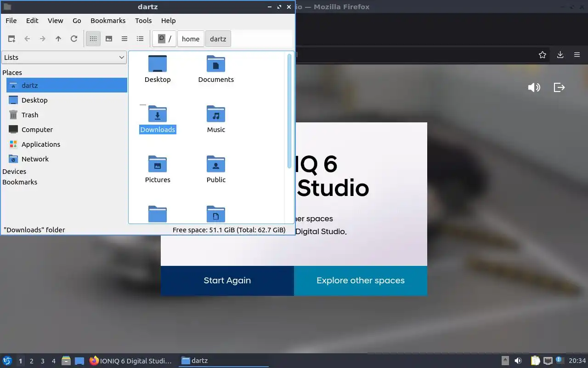Click the clipboard tray icon
This screenshot has height=368, width=588.
pyautogui.click(x=535, y=361)
